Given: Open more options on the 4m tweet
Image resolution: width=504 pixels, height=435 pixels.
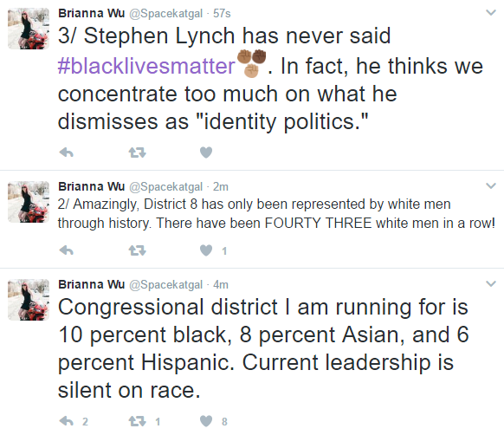Looking at the screenshot, I should click(491, 283).
